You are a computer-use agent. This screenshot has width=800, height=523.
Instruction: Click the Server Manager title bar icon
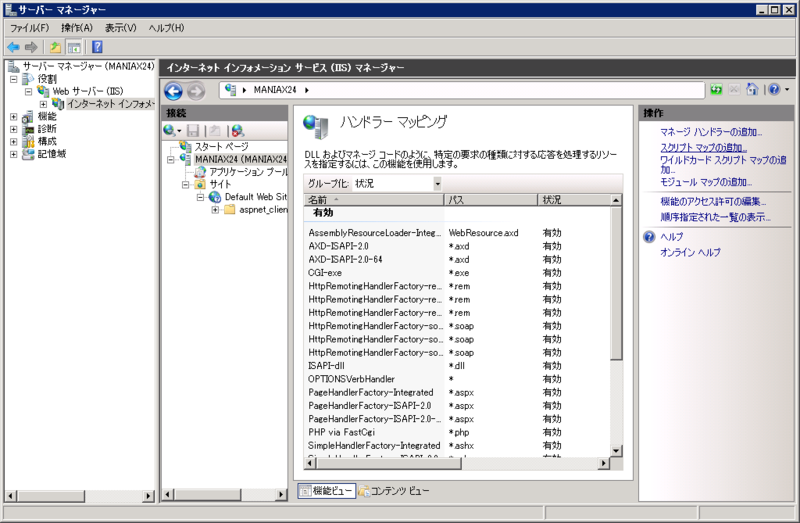(10, 9)
